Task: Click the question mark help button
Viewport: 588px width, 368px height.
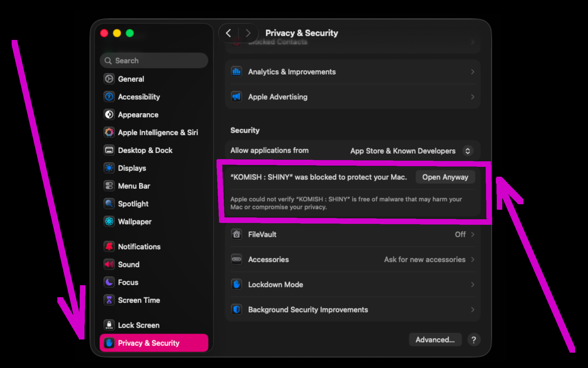Action: 474,340
